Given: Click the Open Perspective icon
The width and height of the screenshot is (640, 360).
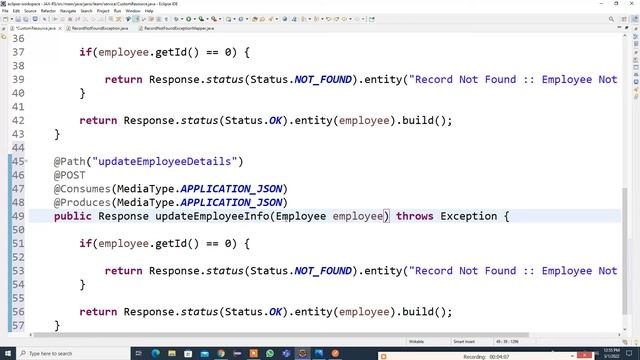Looking at the screenshot, I should [x=624, y=19].
